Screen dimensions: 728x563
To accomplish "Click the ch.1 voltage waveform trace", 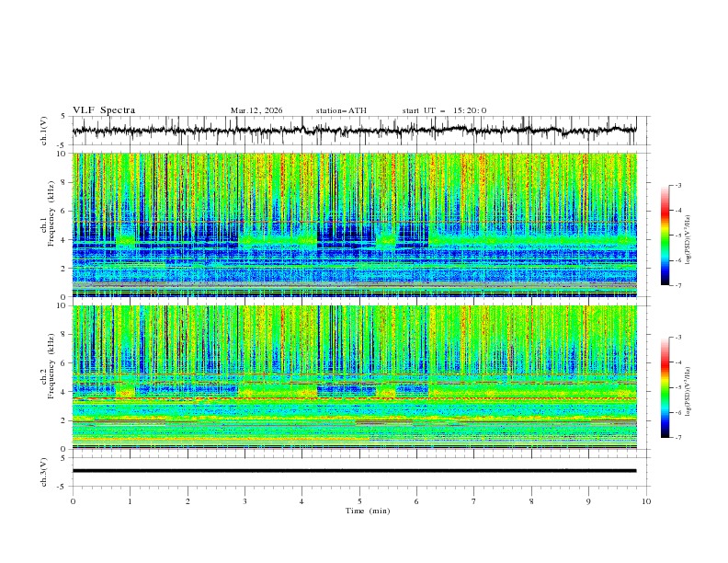I will [354, 131].
